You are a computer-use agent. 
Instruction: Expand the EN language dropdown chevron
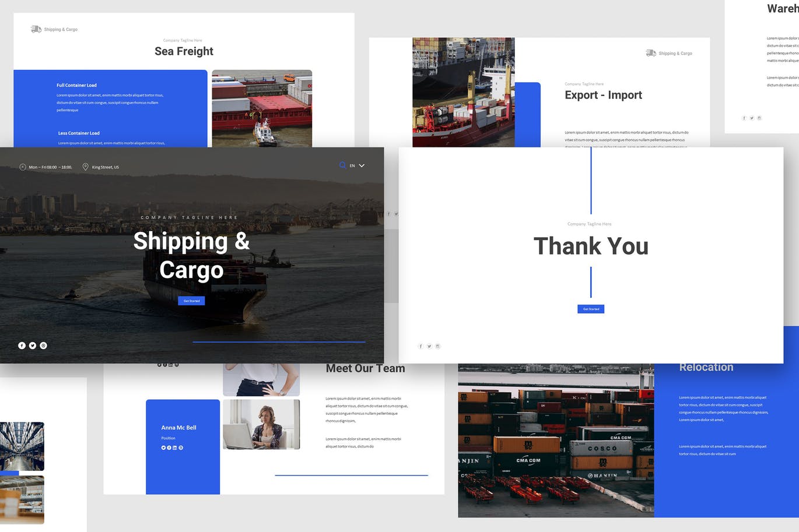[x=362, y=165]
